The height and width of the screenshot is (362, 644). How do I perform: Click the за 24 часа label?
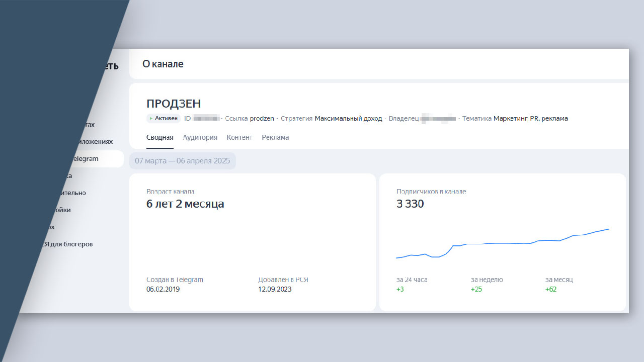pos(412,280)
